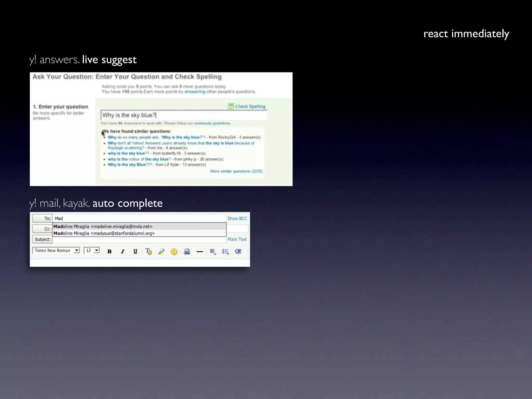Image resolution: width=532 pixels, height=399 pixels.
Task: Open similar question from RockyQA
Action: point(156,137)
